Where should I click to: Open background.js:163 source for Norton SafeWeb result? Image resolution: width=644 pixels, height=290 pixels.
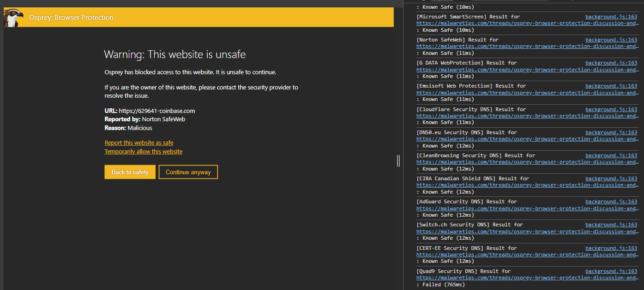(x=611, y=40)
